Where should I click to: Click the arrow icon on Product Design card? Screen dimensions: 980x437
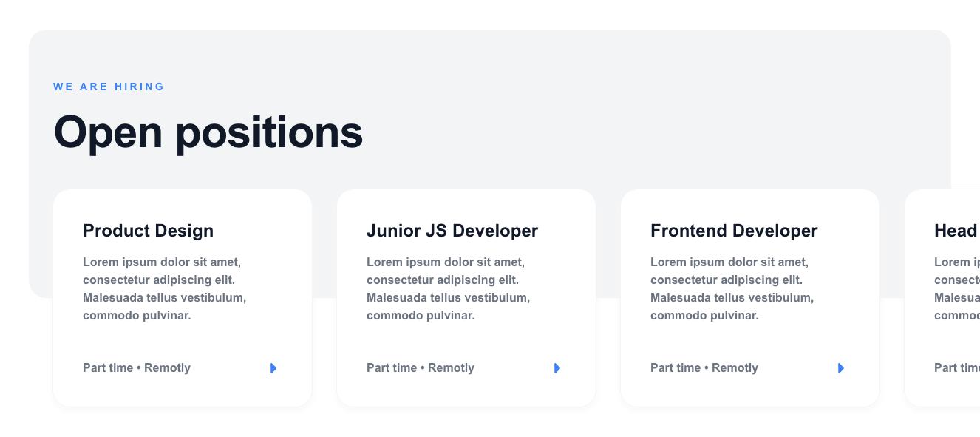(x=273, y=368)
